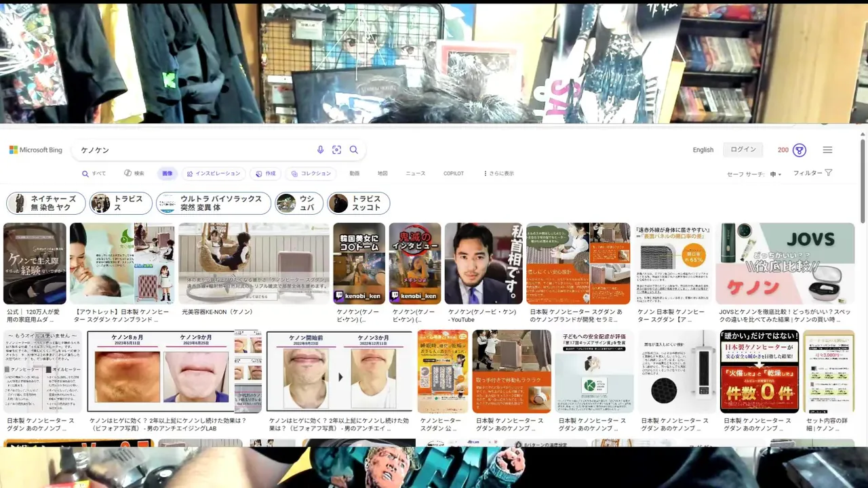Open the 件数0件 heater image
Viewport: 868px width, 488px height.
coord(759,371)
